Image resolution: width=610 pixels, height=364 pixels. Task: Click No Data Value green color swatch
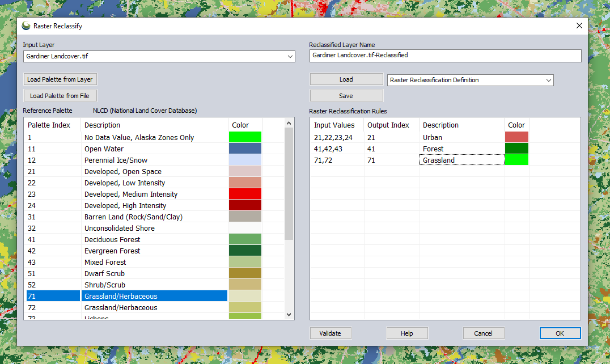[245, 137]
